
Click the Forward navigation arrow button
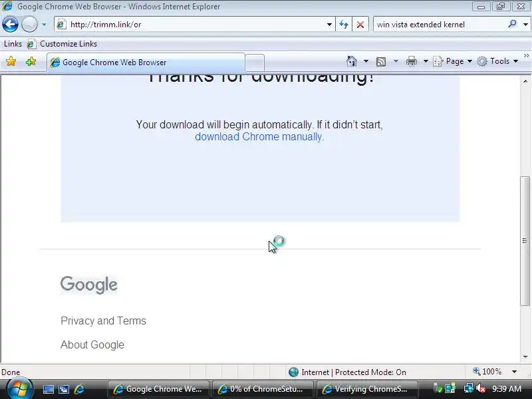tap(29, 25)
